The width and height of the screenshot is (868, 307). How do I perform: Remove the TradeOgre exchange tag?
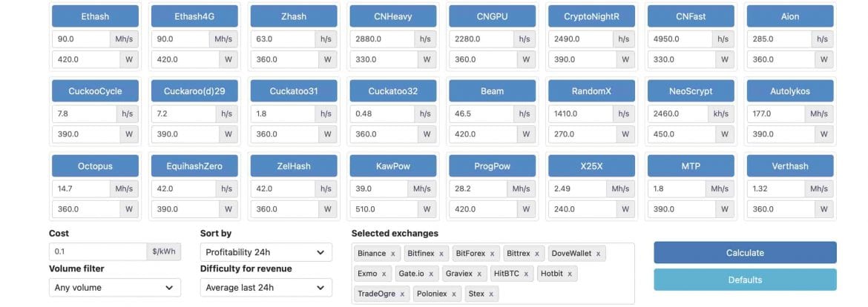(x=402, y=294)
